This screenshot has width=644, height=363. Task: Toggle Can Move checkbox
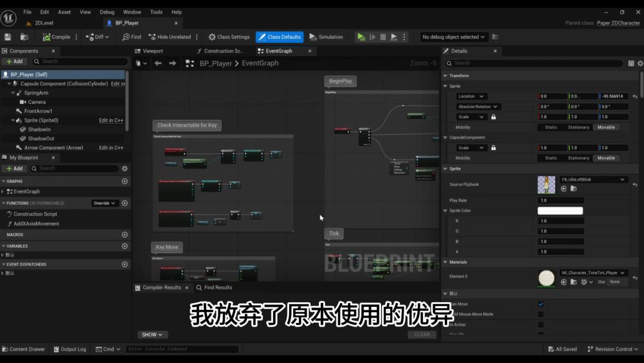[x=540, y=304]
